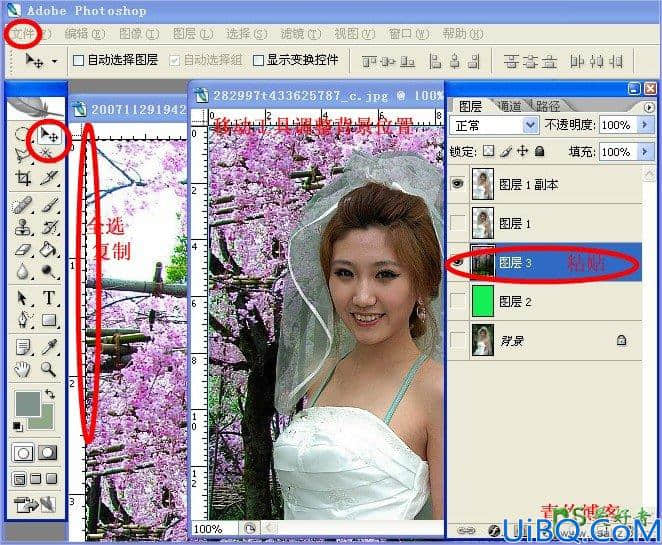Screen dimensions: 662x545
Task: Select the Rectangle shape tool
Action: pyautogui.click(x=49, y=320)
